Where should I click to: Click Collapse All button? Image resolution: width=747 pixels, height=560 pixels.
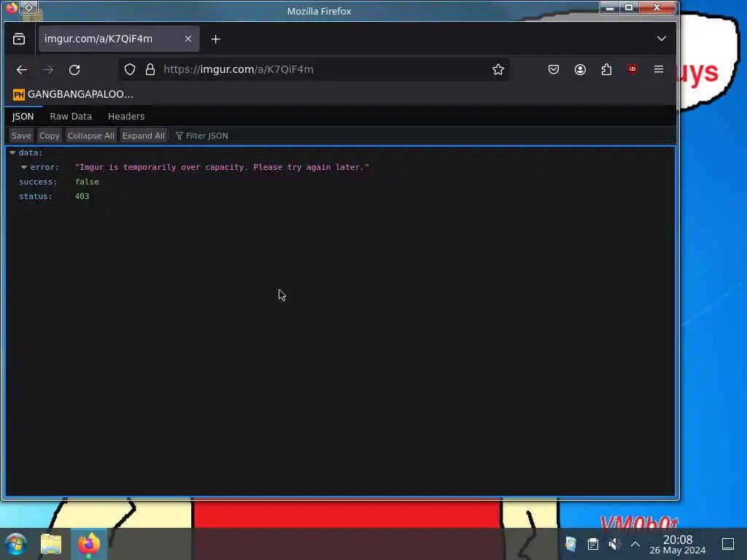[91, 136]
